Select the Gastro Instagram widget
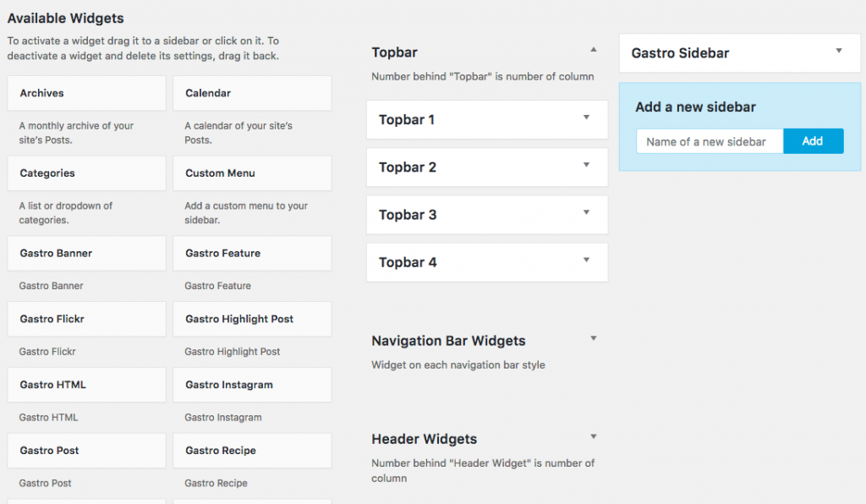 pyautogui.click(x=251, y=385)
